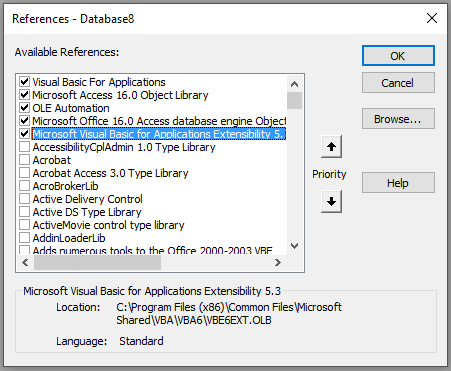Click the OK button
The width and height of the screenshot is (451, 371).
coord(398,56)
